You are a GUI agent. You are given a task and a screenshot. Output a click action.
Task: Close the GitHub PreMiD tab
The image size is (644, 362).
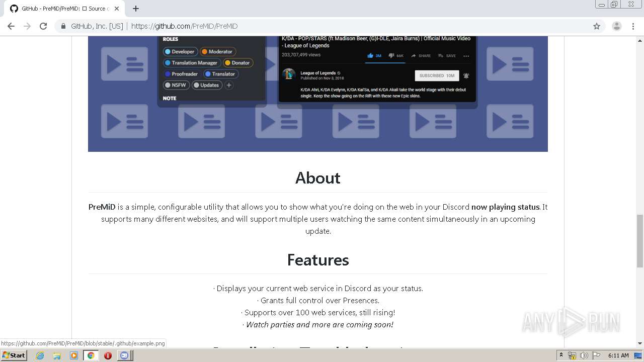click(117, 9)
